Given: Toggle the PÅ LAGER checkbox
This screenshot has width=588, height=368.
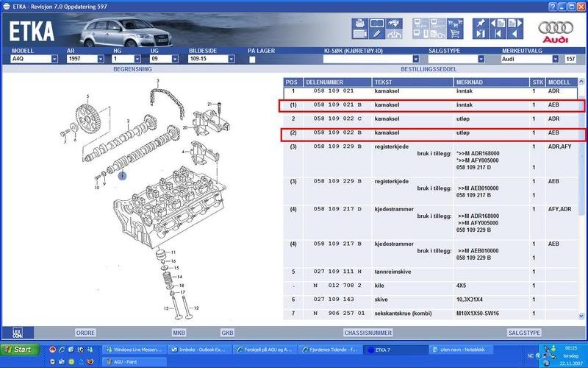Looking at the screenshot, I should [x=252, y=59].
